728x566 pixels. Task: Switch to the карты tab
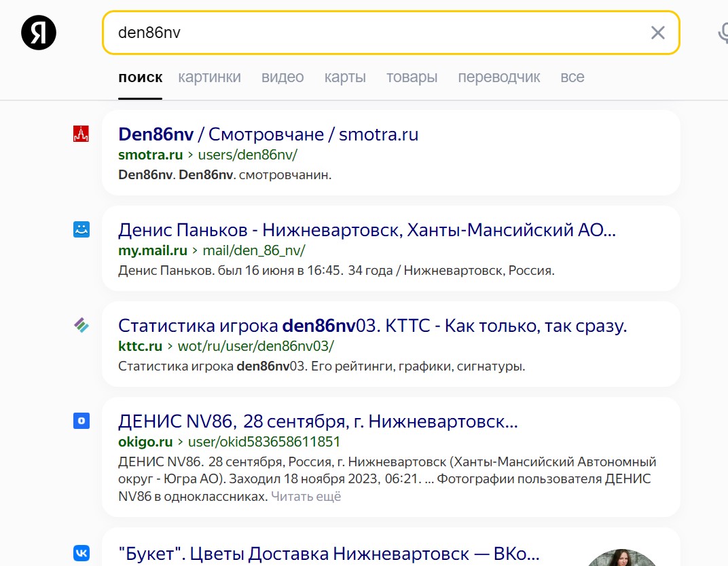tap(345, 77)
